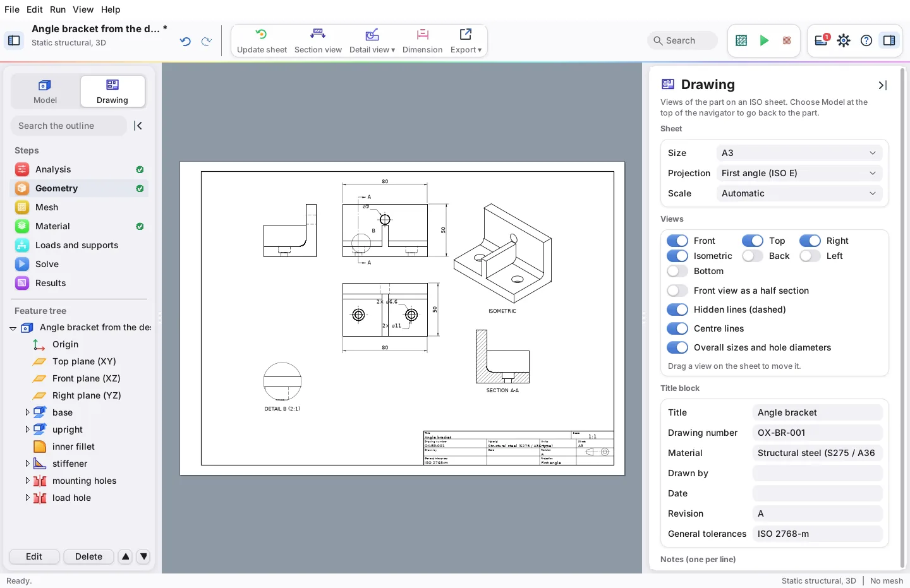Expand the mounting holes tree item
910x588 pixels.
(x=27, y=481)
